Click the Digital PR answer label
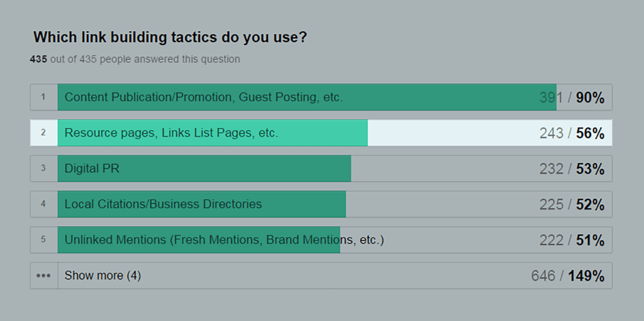 point(92,169)
